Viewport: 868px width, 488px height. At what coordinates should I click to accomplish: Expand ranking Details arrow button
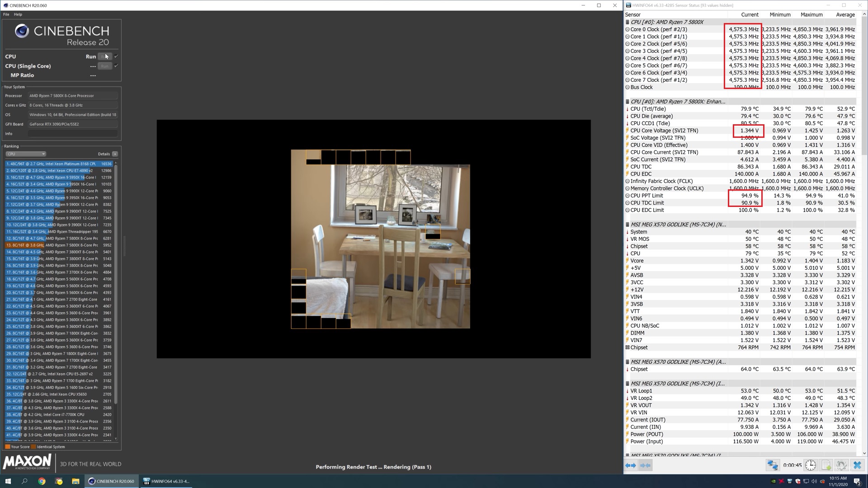click(115, 154)
